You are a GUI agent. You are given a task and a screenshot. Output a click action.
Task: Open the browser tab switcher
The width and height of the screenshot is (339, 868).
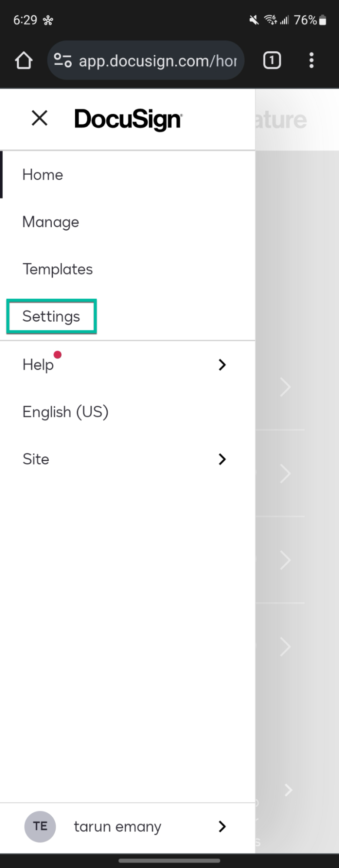pos(272,60)
